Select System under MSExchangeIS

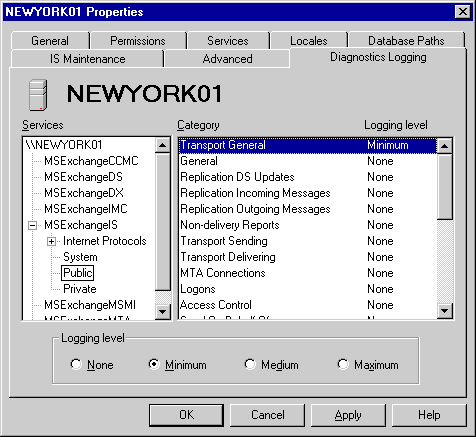click(x=80, y=257)
